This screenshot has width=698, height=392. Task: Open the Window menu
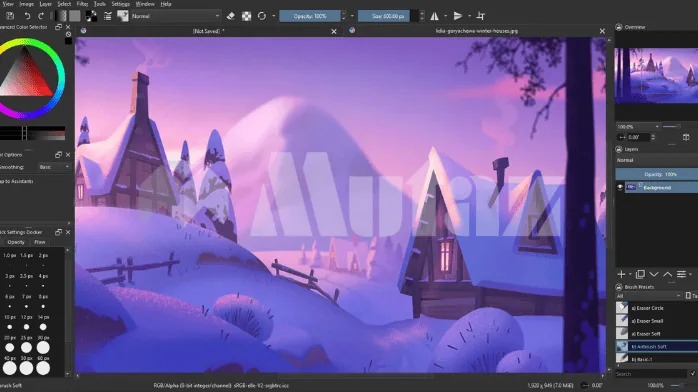[x=145, y=4]
